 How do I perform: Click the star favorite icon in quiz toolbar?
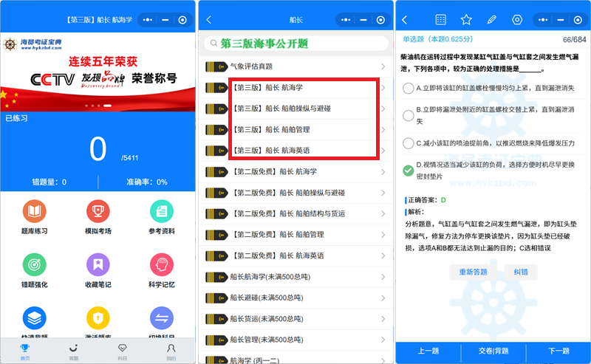tap(466, 20)
